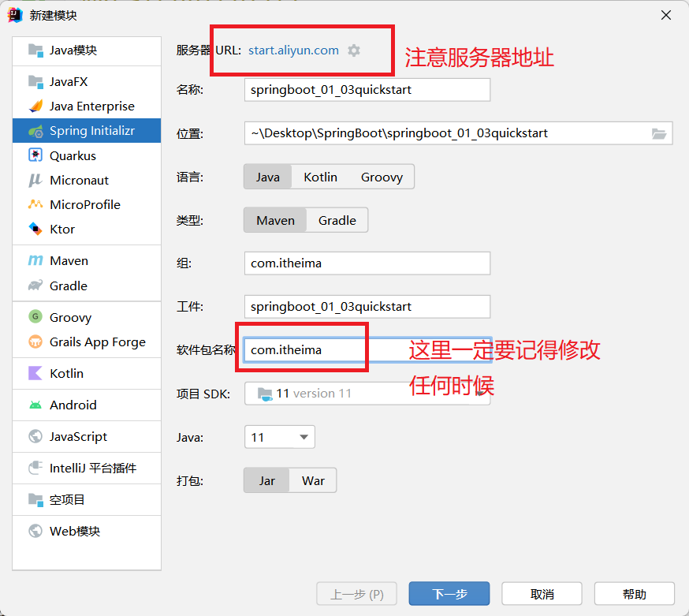Click the 空项目 folder icon
The image size is (689, 616).
pos(35,500)
